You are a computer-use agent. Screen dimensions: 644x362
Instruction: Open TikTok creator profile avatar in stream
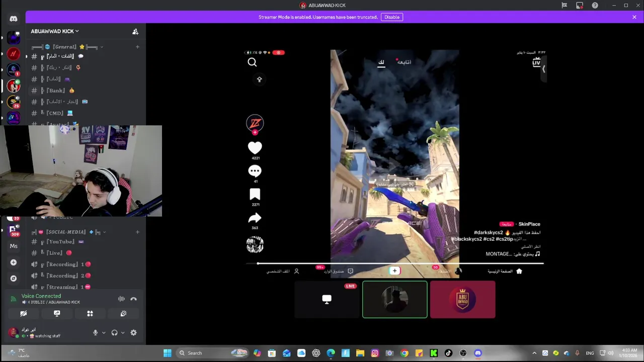tap(255, 123)
